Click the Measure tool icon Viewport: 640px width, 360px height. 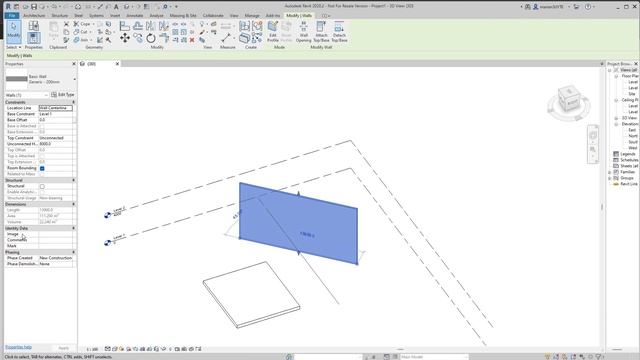pyautogui.click(x=226, y=38)
